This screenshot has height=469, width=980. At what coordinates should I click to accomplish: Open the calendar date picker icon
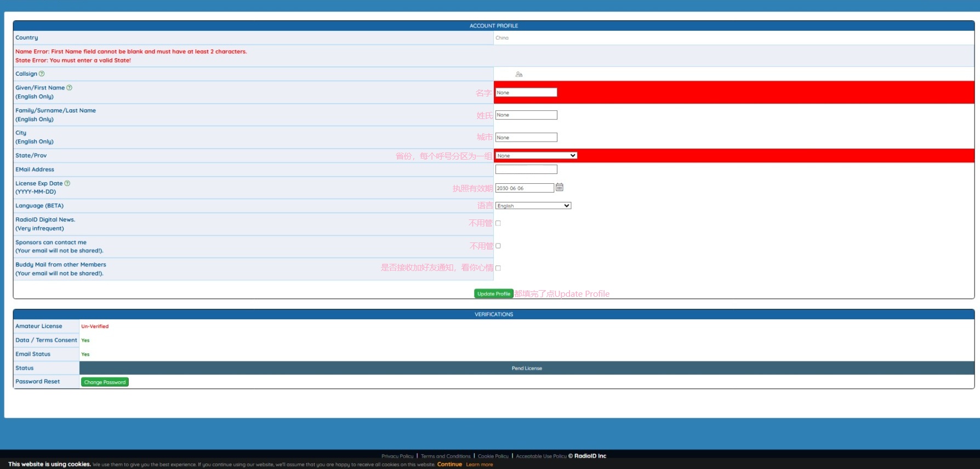559,188
